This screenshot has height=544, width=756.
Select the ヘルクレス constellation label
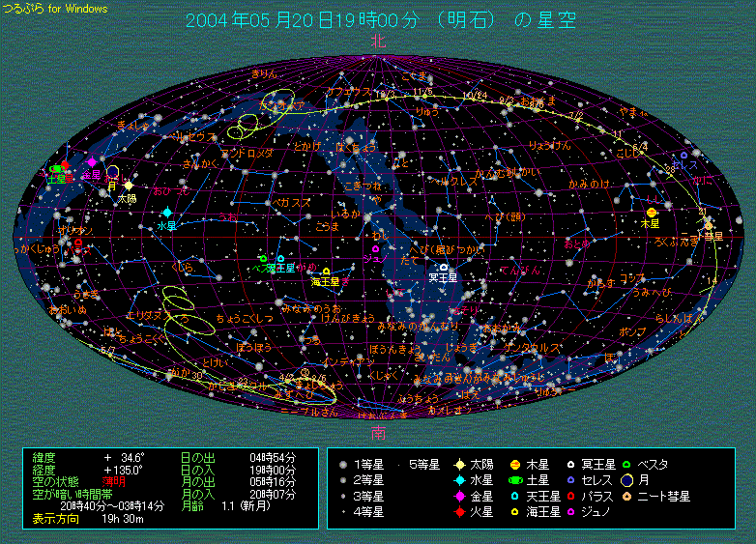tap(453, 182)
